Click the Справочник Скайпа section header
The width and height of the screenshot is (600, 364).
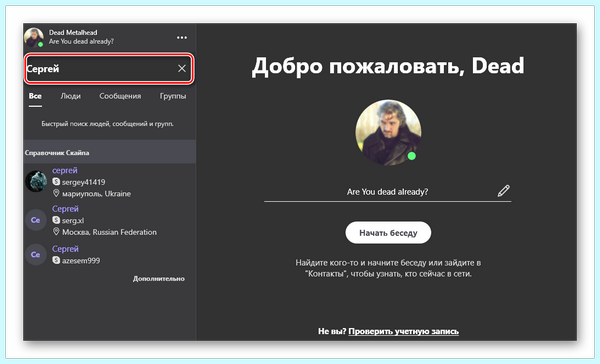[x=109, y=152]
